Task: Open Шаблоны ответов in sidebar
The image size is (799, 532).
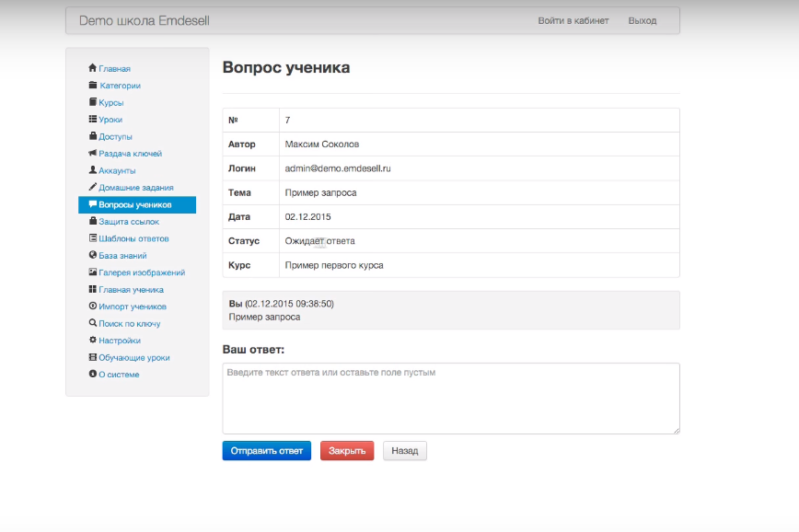Action: pos(133,238)
